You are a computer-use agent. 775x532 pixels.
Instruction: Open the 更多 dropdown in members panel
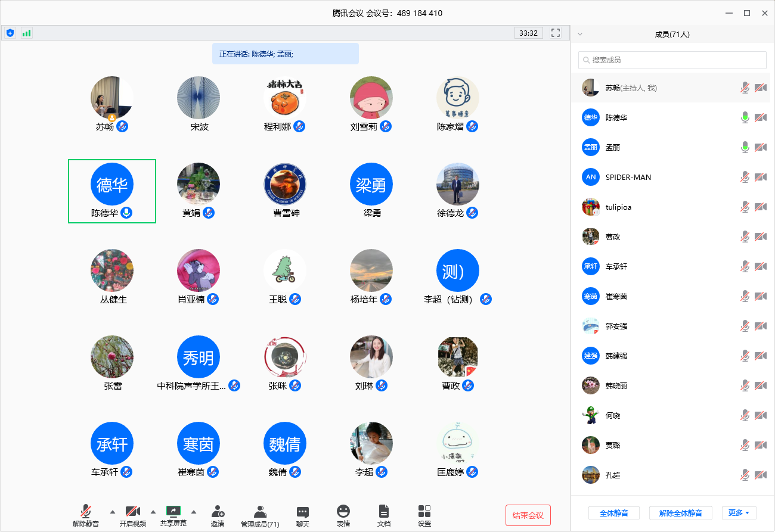739,513
